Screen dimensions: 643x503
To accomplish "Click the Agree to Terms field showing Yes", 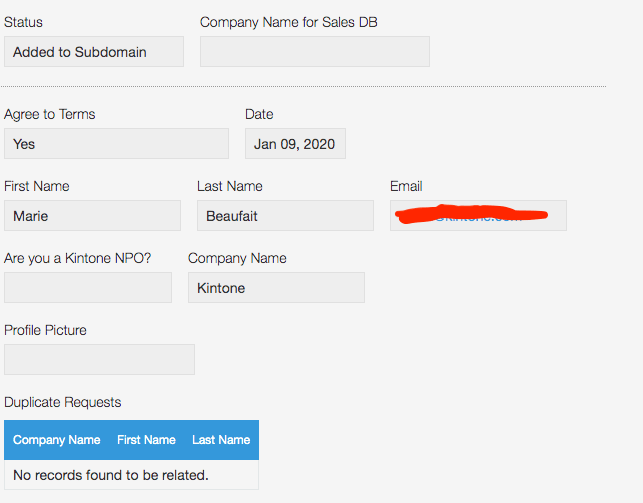I will [116, 144].
